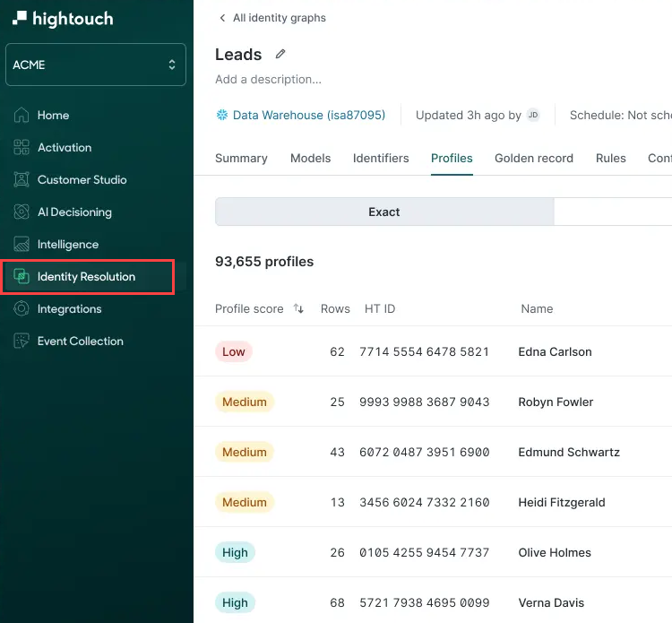Click the Leads graph title

point(238,55)
